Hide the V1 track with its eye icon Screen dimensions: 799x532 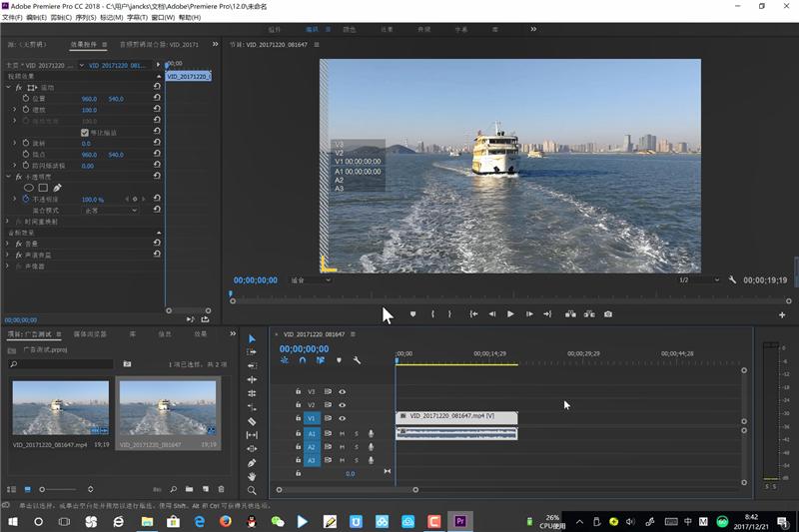point(343,418)
